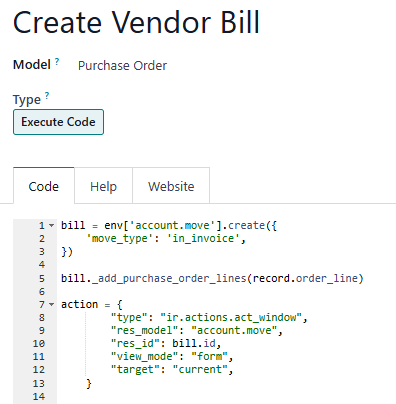Show the Type field help tooltip icon
The width and height of the screenshot is (396, 404).
pos(47,96)
